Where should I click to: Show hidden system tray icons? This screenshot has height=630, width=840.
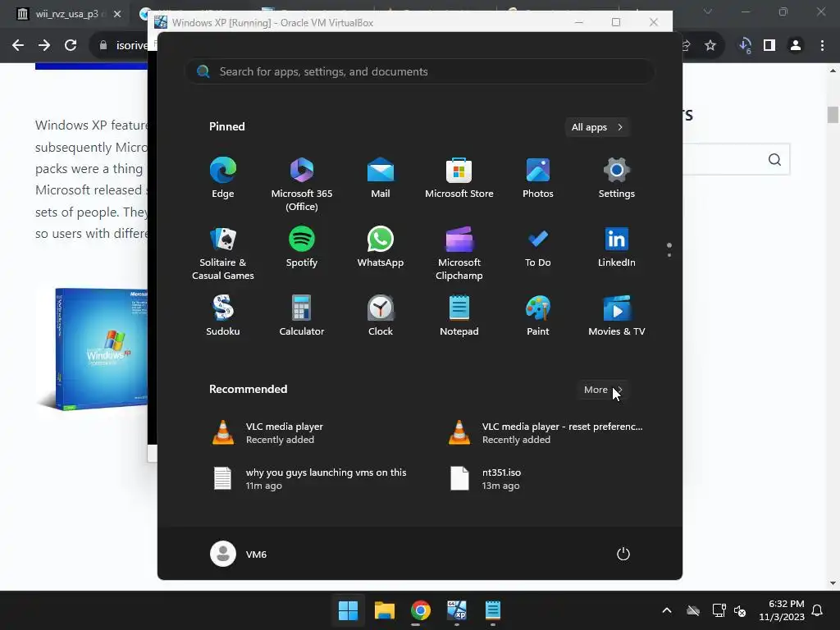click(x=667, y=610)
